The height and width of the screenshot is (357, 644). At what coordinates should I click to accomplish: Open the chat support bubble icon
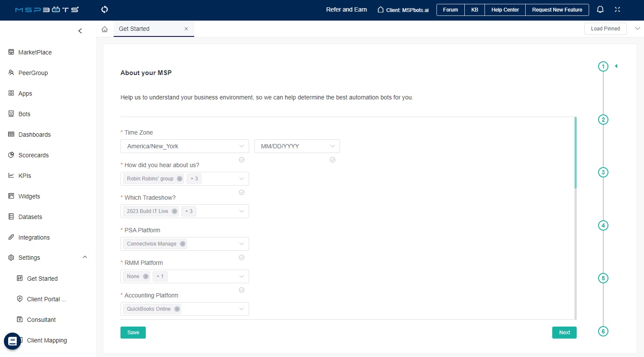[x=12, y=341]
